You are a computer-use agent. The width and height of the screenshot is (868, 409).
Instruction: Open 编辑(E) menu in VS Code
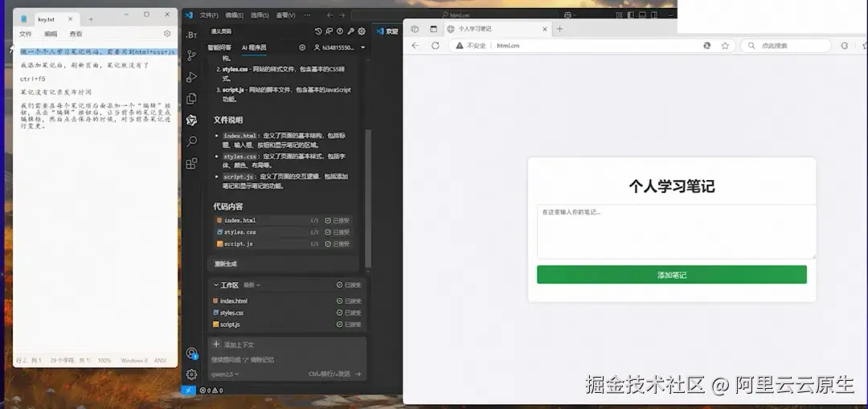(234, 15)
